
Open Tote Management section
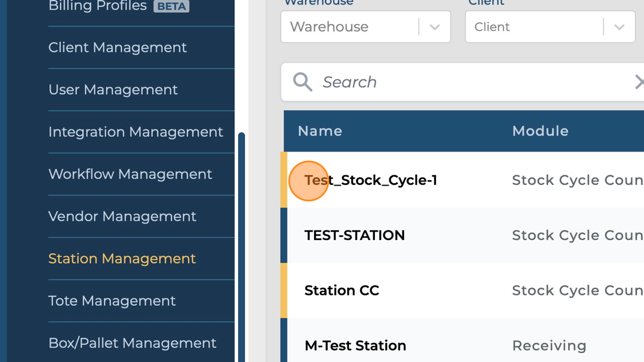click(112, 301)
